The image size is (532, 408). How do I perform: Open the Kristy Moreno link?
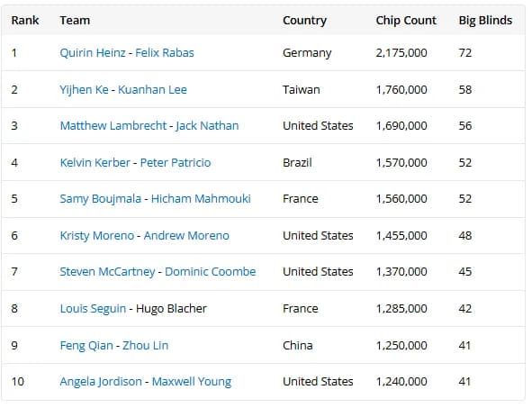(97, 236)
